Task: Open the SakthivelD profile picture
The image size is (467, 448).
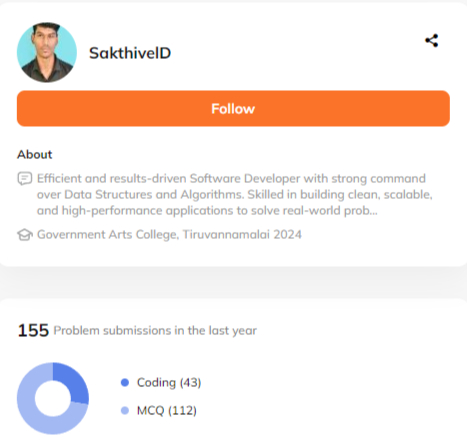Action: coord(47,52)
